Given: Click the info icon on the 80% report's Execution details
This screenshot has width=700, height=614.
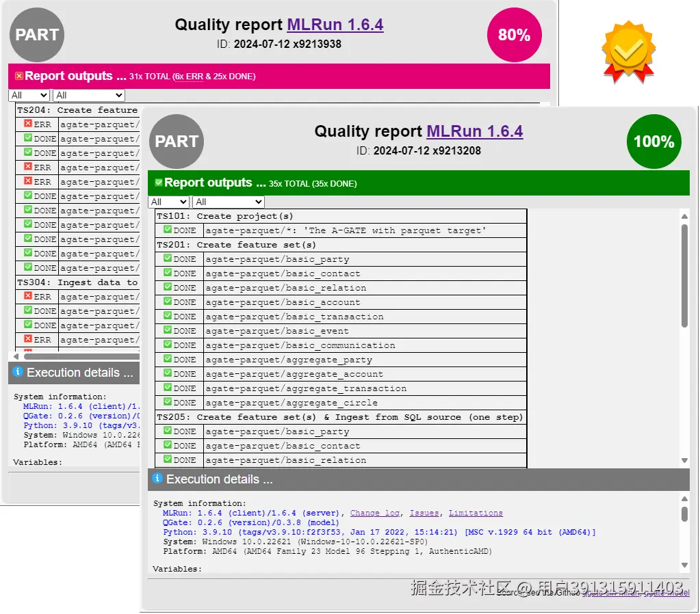Looking at the screenshot, I should (x=18, y=371).
